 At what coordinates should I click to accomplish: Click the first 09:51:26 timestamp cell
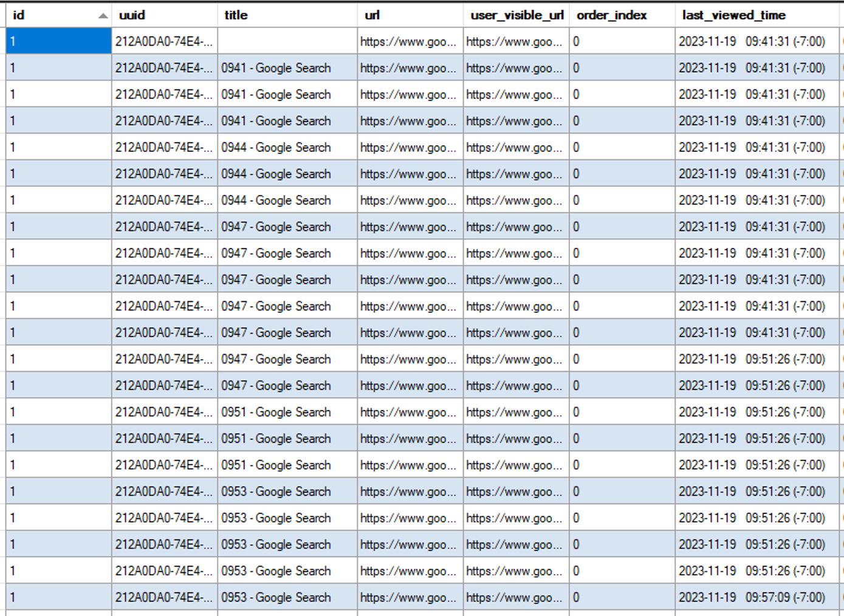pos(752,359)
